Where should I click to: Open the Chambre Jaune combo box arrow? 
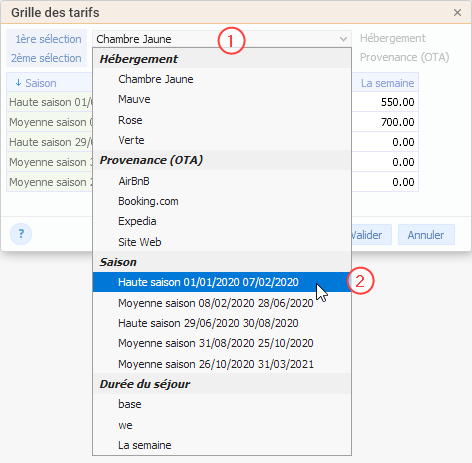(343, 39)
